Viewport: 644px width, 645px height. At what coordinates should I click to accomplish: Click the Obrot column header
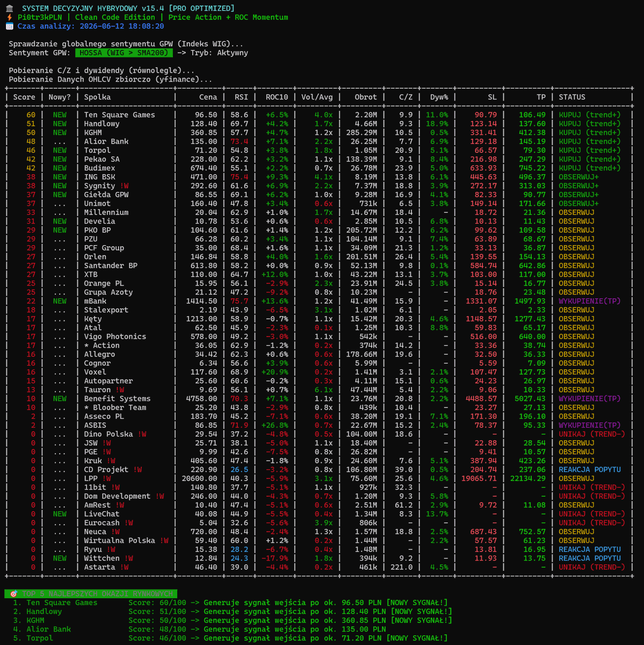point(366,97)
